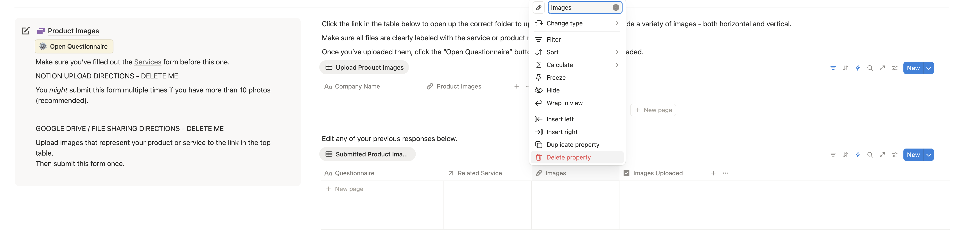980x248 pixels.
Task: Open lower database full page with expand icon
Action: [882, 155]
